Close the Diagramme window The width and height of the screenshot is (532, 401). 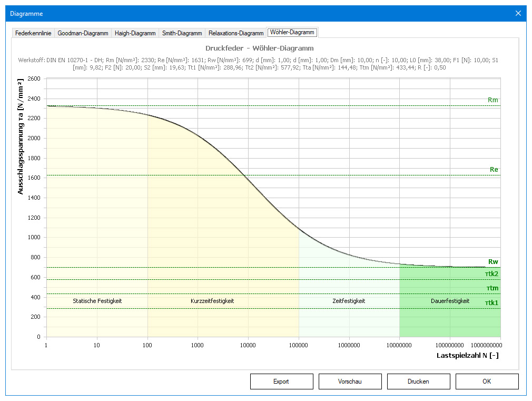pos(518,13)
